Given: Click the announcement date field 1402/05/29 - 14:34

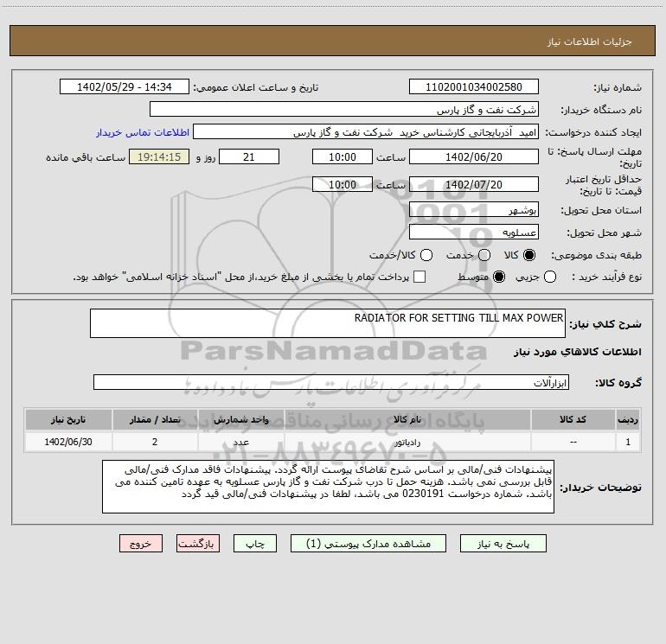Looking at the screenshot, I should click(x=124, y=86).
